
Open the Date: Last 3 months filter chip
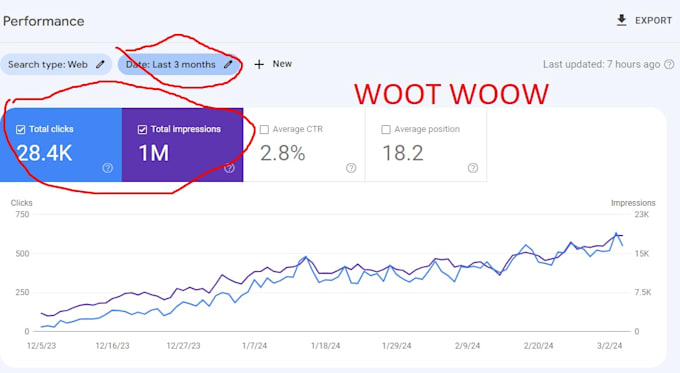[179, 64]
